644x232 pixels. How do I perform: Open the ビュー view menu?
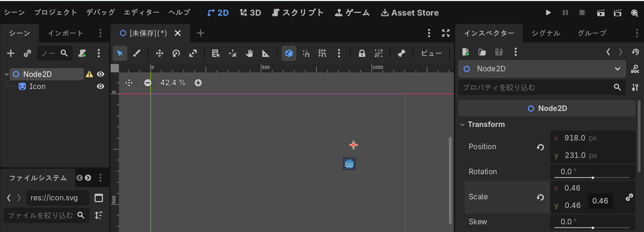click(432, 53)
